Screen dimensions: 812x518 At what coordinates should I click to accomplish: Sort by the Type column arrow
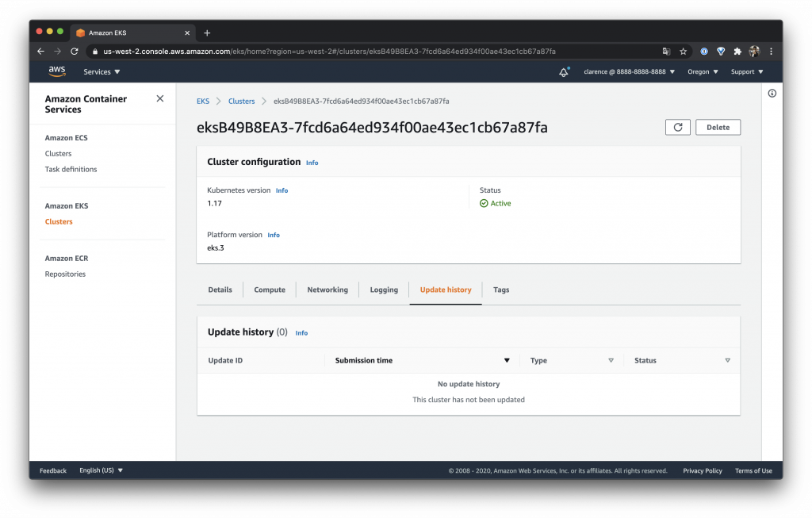(x=611, y=360)
